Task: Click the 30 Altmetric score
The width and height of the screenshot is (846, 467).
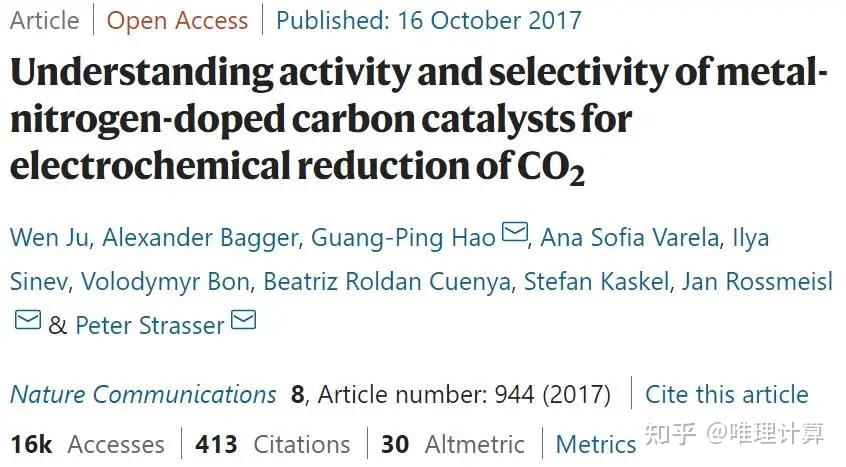Action: point(453,444)
